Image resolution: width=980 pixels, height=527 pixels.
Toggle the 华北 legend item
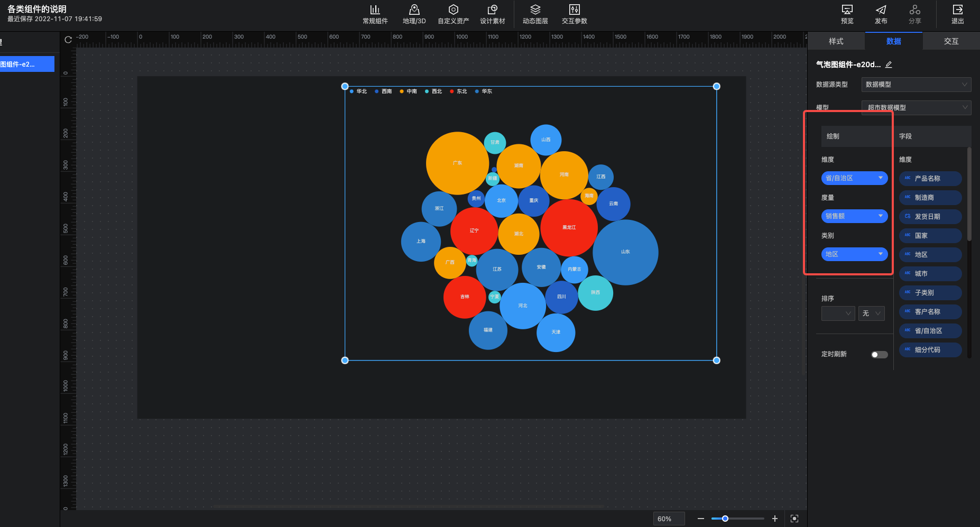pos(358,91)
